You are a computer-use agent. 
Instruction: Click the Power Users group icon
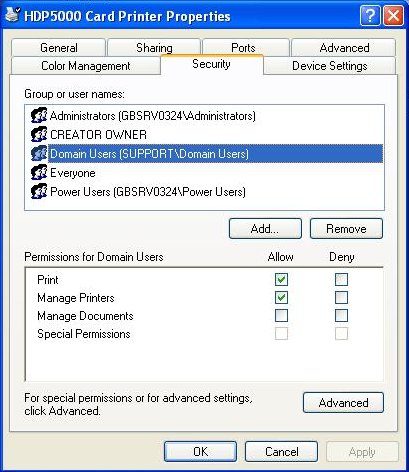39,192
